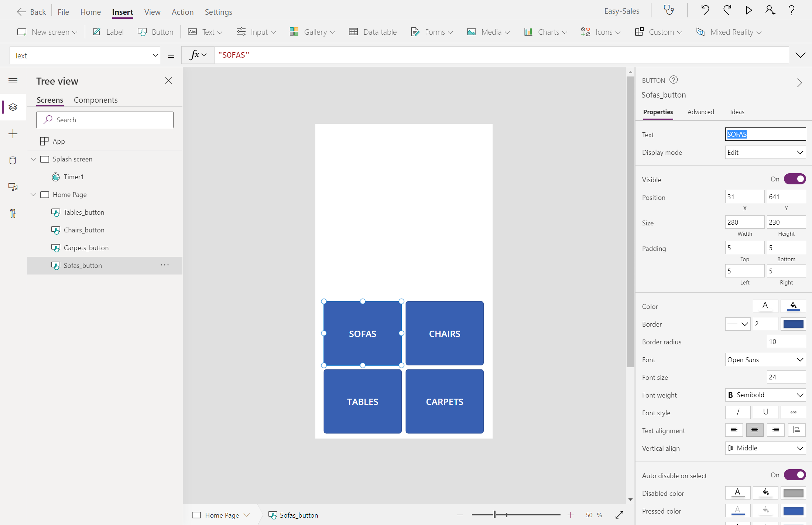
Task: Toggle strikethrough font style
Action: click(x=793, y=412)
